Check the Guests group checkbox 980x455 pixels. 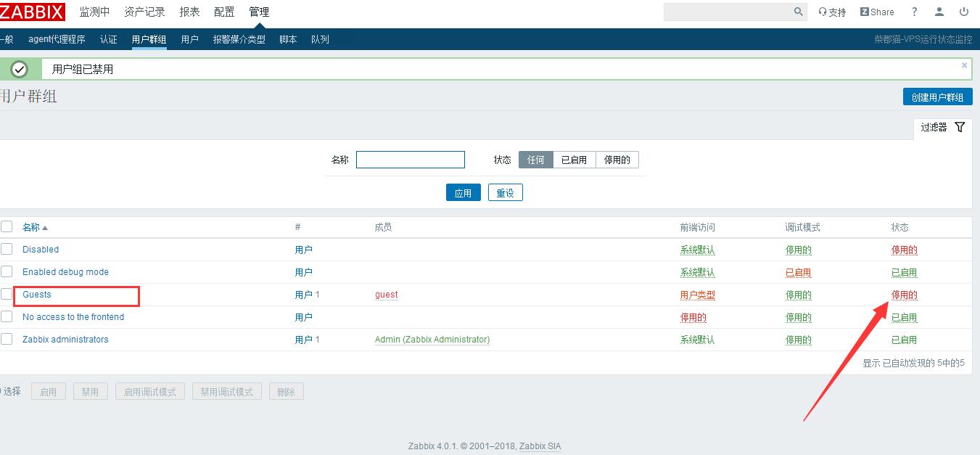click(7, 294)
